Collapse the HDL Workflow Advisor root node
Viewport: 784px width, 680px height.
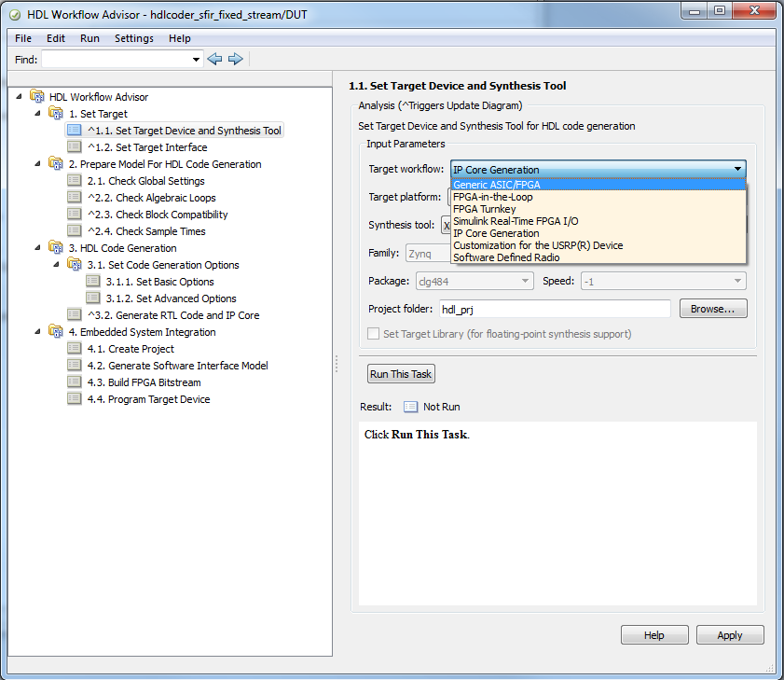pos(19,96)
